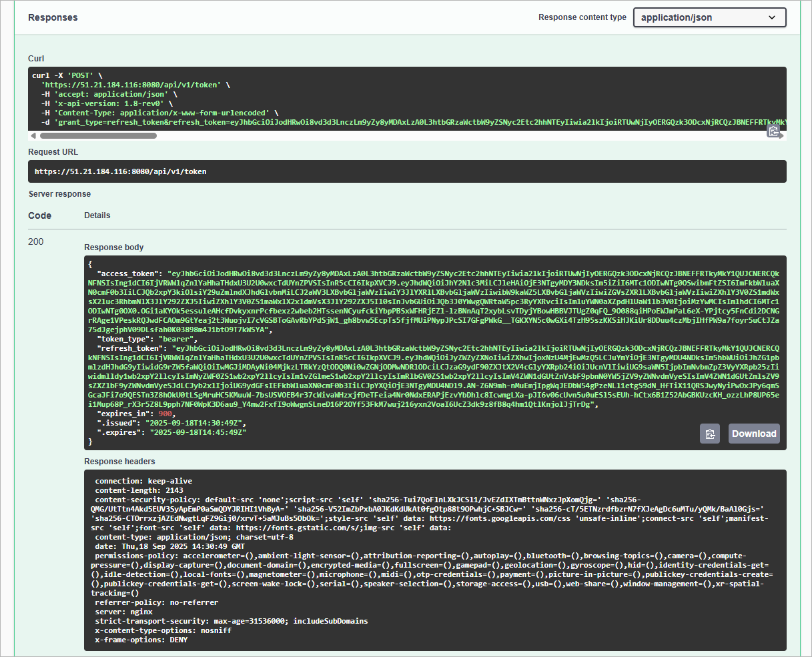Click the connection: keep-alive header
Viewport: 812px width, 657px height.
(x=143, y=481)
